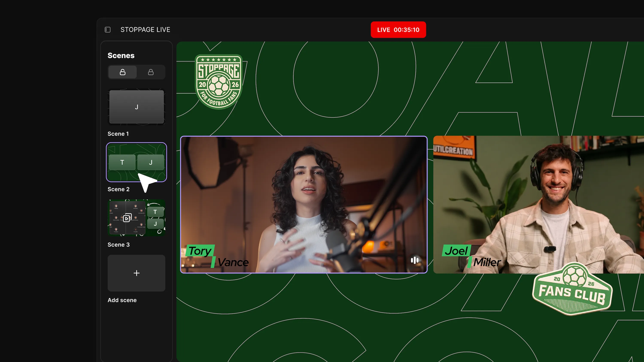This screenshot has height=362, width=644.
Task: Click the media play icon in Scene 3
Action: pos(127,218)
